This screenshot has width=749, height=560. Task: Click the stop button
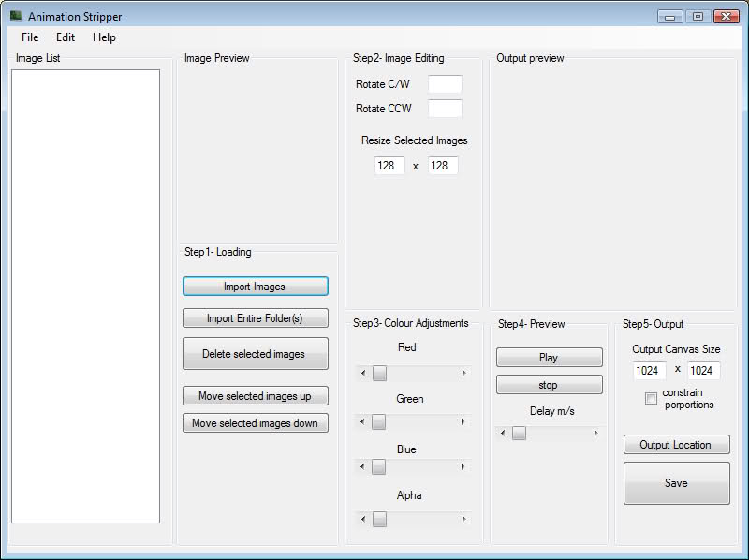point(550,385)
